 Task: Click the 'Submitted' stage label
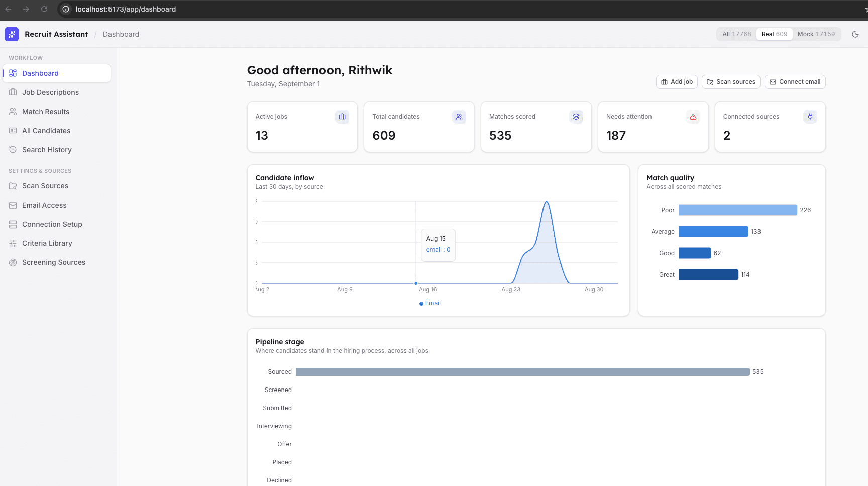pos(277,408)
